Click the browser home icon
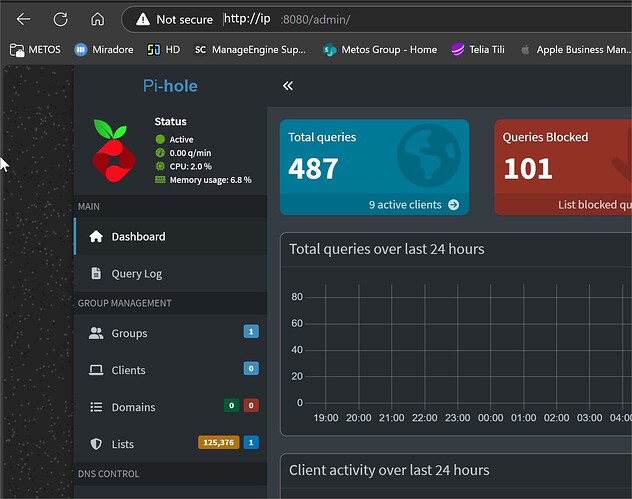The width and height of the screenshot is (632, 499). pyautogui.click(x=97, y=19)
